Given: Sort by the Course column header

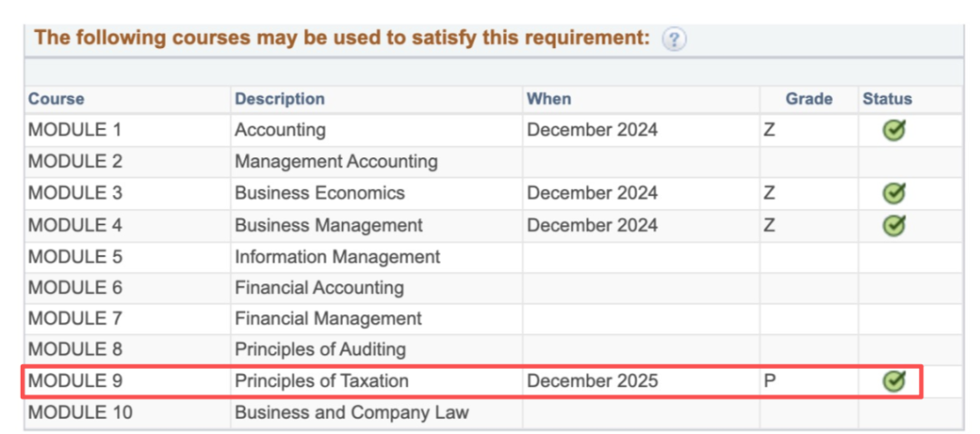Looking at the screenshot, I should click(x=56, y=99).
